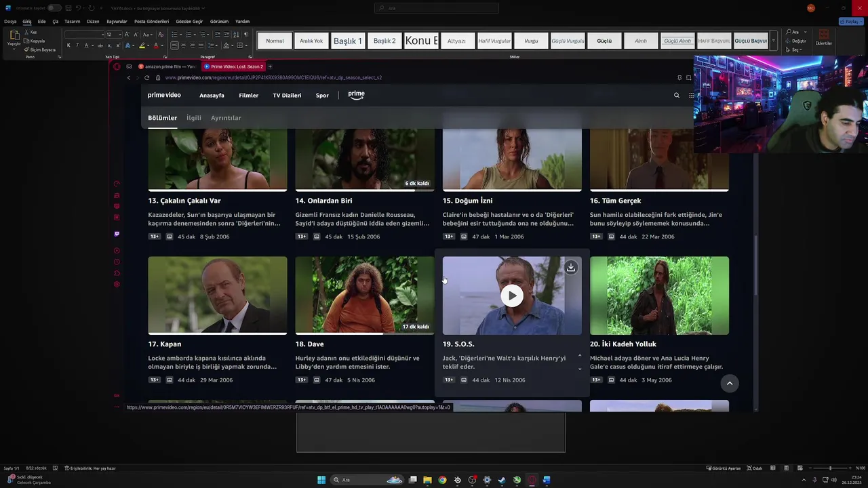Open episode 20 İki Kadeh Yolluk thumbnail

tap(659, 295)
